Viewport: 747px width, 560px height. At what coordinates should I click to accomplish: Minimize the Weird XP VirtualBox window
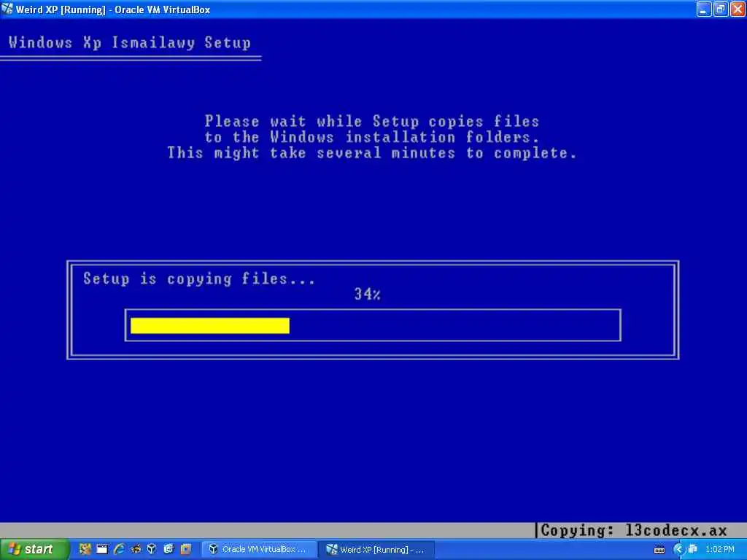point(704,9)
